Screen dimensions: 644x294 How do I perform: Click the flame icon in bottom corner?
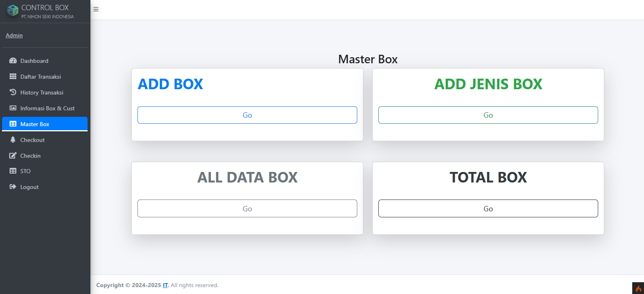[638, 288]
